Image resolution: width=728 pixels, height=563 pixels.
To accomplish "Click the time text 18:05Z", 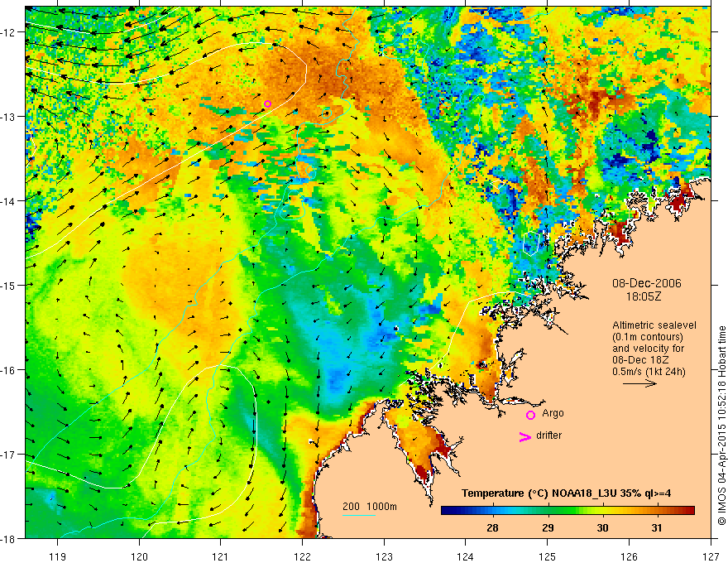I will point(644,296).
